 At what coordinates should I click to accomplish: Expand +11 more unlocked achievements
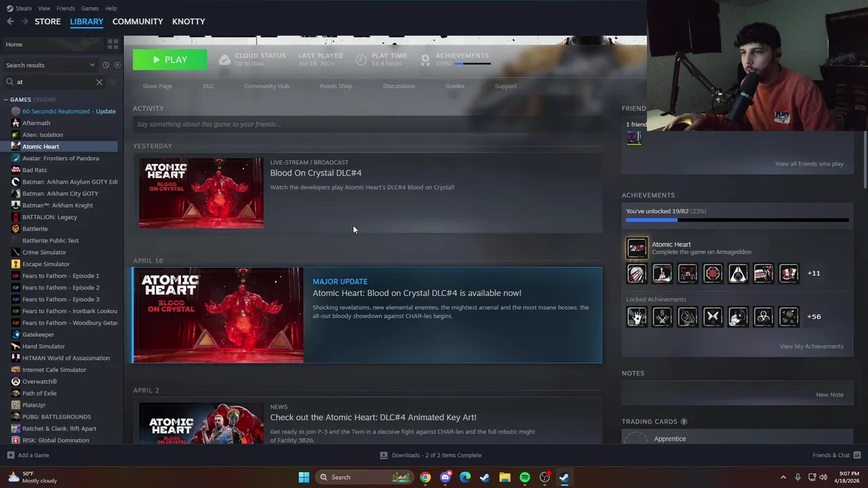pyautogui.click(x=814, y=273)
